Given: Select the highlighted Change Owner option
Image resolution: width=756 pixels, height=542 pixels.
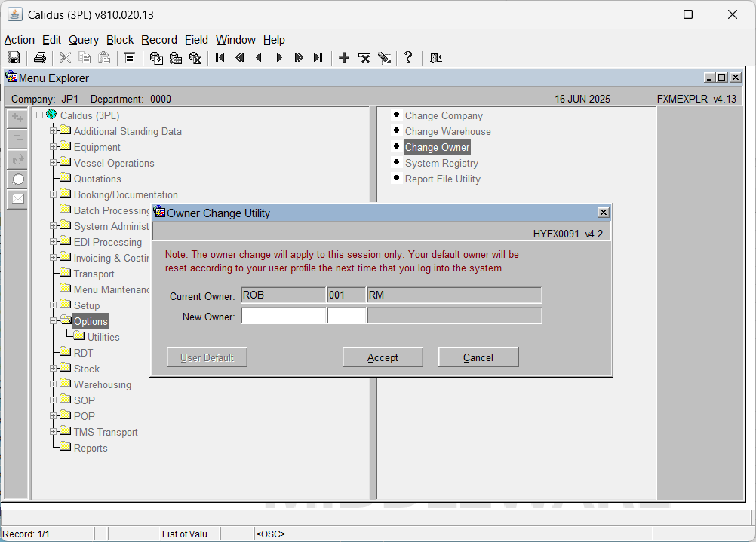Looking at the screenshot, I should (438, 148).
